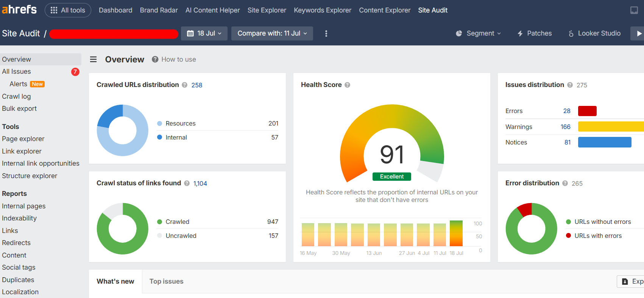Open Links report in sidebar
The height and width of the screenshot is (298, 644).
click(10, 231)
